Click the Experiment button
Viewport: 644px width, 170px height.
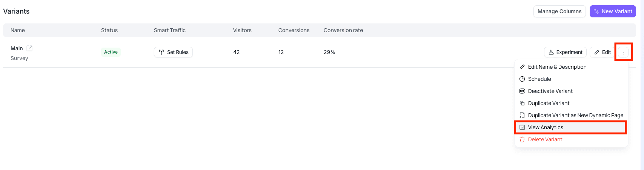tap(565, 52)
